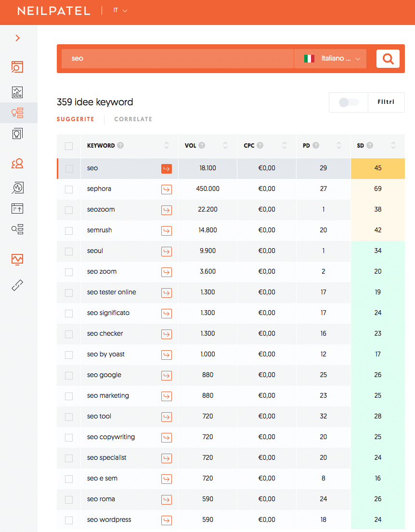This screenshot has height=532, width=415.
Task: Open the IT language dropdown in header
Action: (x=120, y=11)
